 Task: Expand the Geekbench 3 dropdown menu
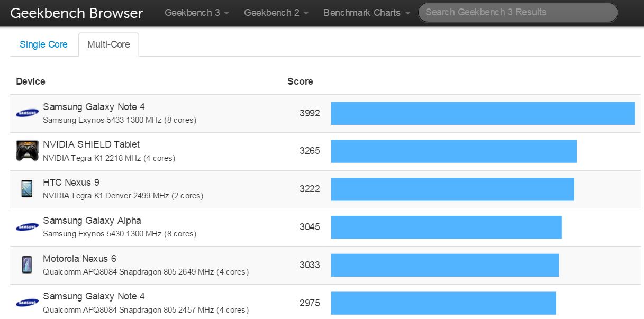coord(197,13)
